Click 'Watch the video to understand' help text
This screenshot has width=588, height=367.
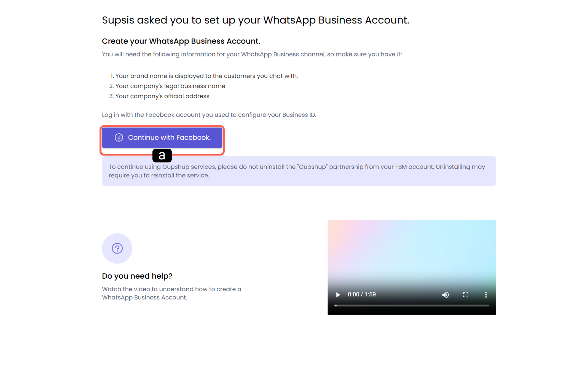[x=171, y=293]
